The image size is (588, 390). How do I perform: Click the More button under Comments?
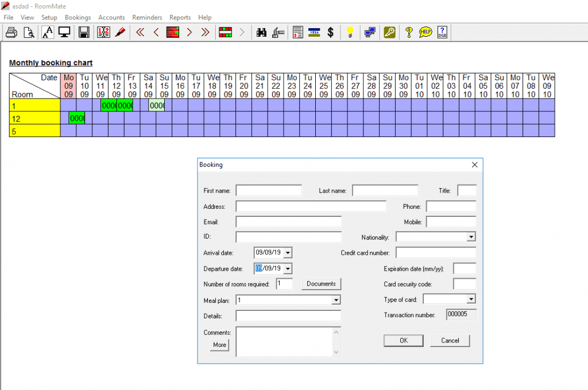(x=219, y=345)
